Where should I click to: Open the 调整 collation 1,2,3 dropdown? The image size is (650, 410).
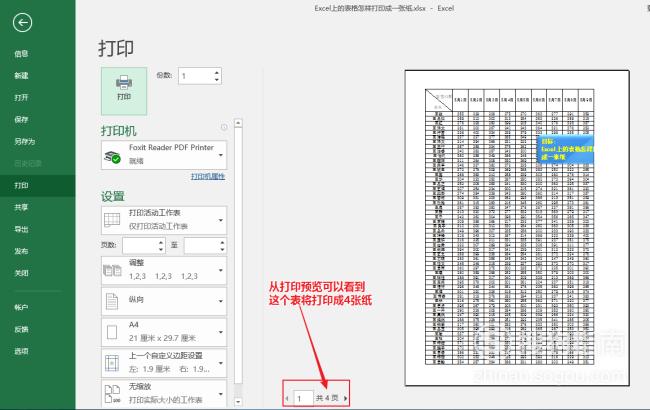164,270
